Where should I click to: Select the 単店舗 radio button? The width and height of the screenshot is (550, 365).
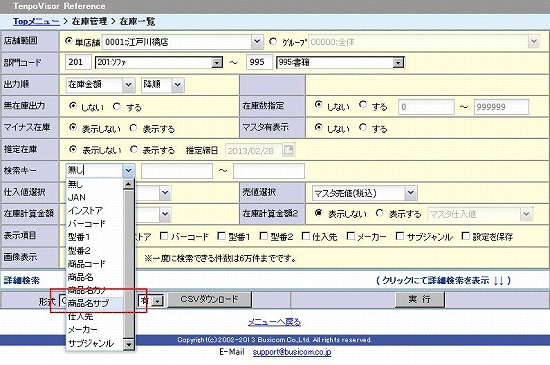pyautogui.click(x=69, y=41)
